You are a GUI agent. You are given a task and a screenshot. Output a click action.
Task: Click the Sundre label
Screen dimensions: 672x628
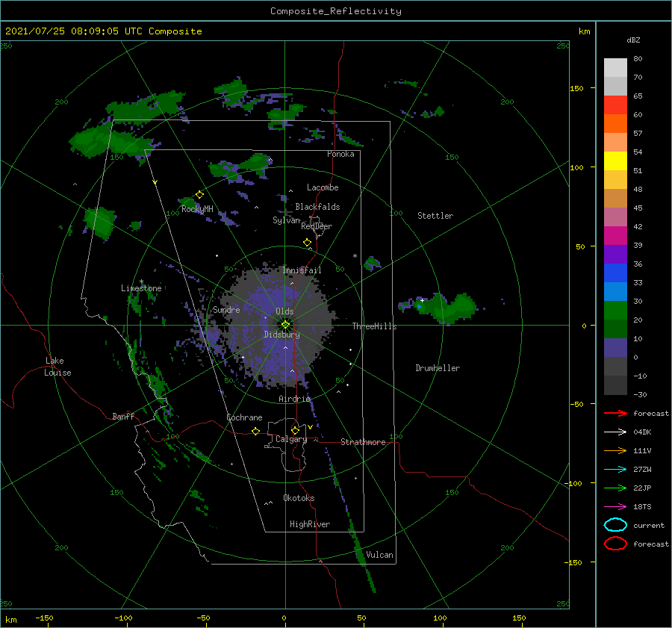point(226,309)
